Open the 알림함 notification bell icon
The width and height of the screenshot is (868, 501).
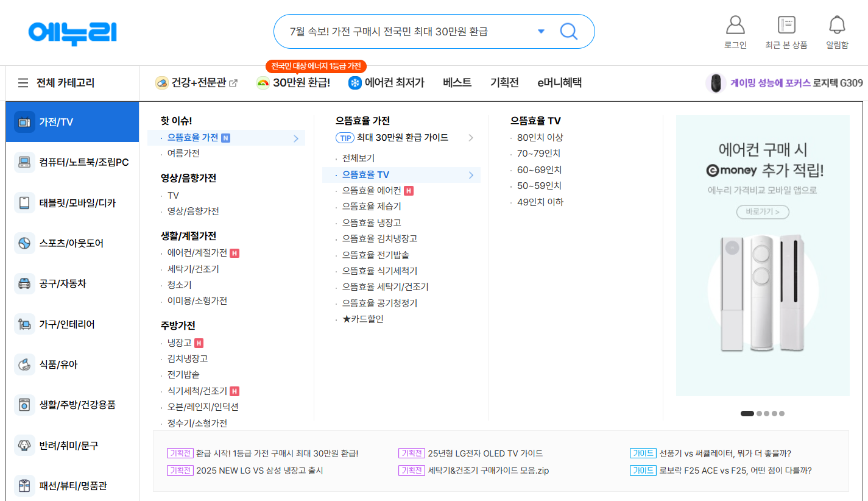click(x=837, y=26)
